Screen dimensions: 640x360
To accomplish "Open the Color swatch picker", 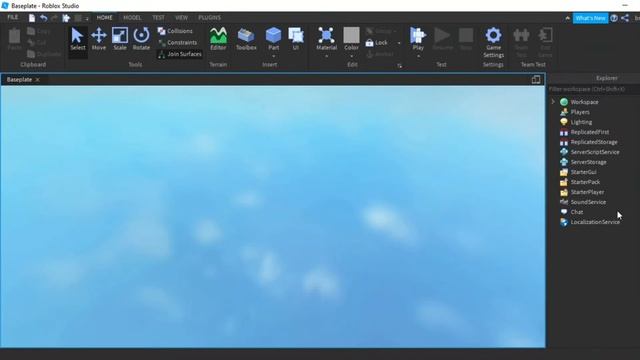I will tap(351, 36).
